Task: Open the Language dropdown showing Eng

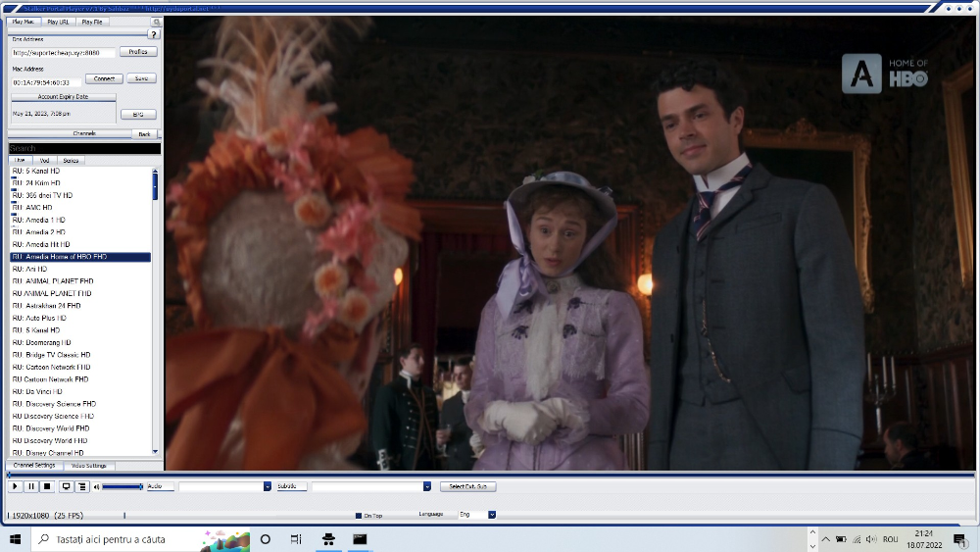Action: coord(492,515)
